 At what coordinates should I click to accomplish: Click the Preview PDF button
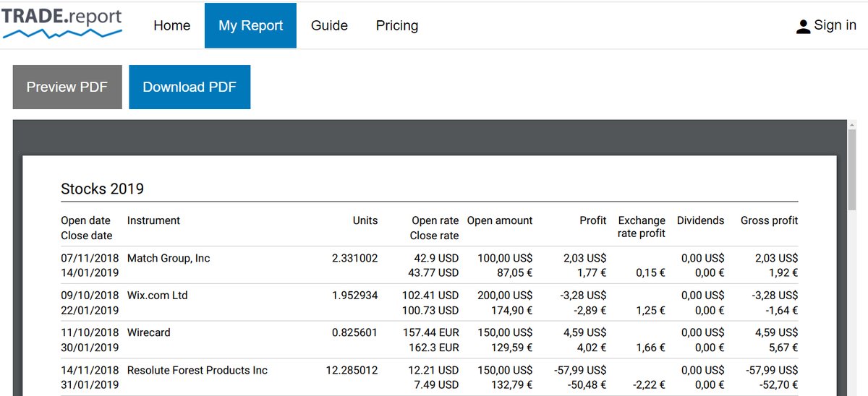pos(67,87)
